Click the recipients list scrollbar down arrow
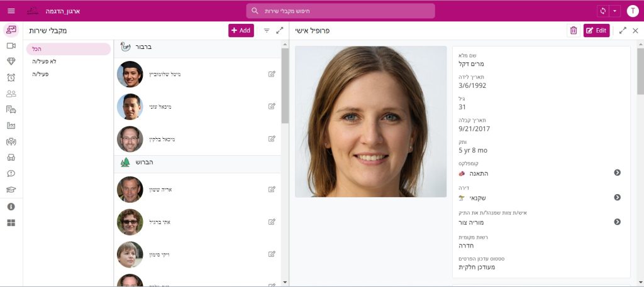 285,283
